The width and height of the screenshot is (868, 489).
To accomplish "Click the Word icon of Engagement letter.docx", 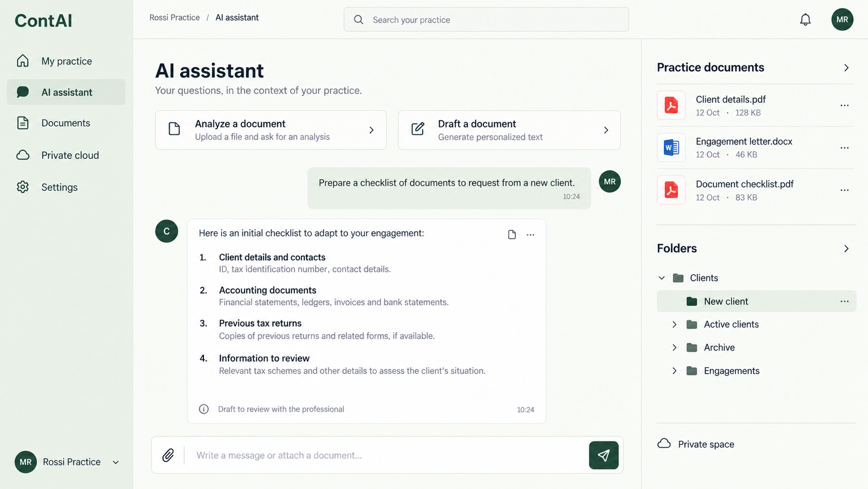I will (x=671, y=148).
